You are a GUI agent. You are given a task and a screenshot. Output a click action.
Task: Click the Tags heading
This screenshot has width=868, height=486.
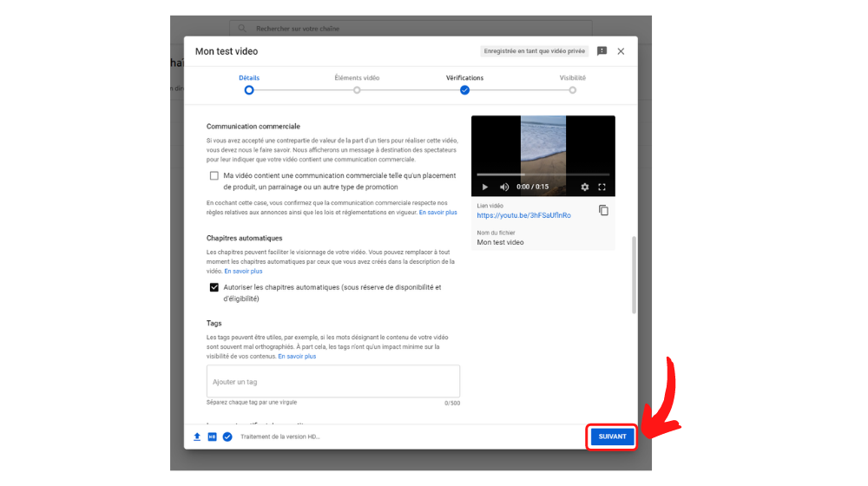point(214,323)
